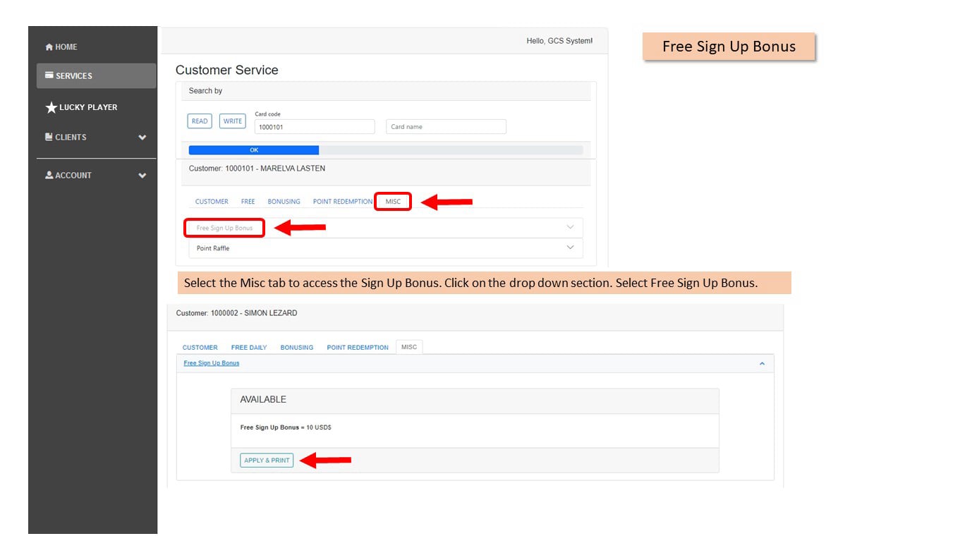This screenshot has width=960, height=560.
Task: Switch to Bonusing tab for Marelva Lasten
Action: [284, 202]
